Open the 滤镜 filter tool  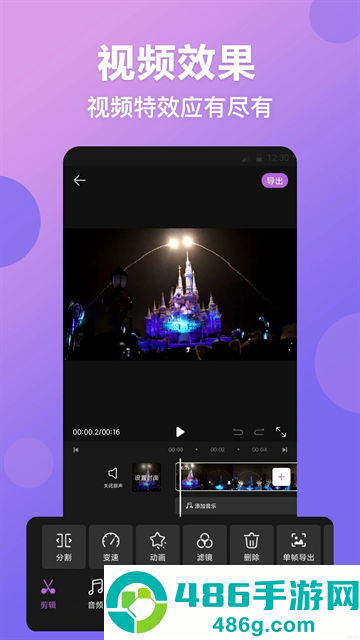point(204,547)
